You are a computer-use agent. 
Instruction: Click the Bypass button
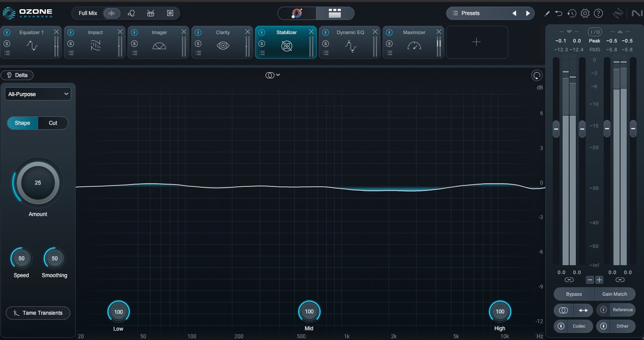[574, 294]
